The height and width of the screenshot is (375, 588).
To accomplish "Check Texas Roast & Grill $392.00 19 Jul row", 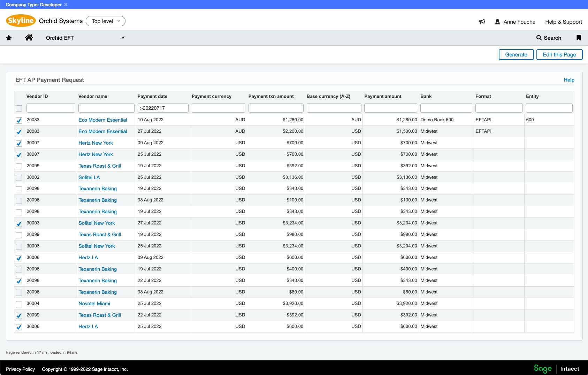I will coord(19,166).
